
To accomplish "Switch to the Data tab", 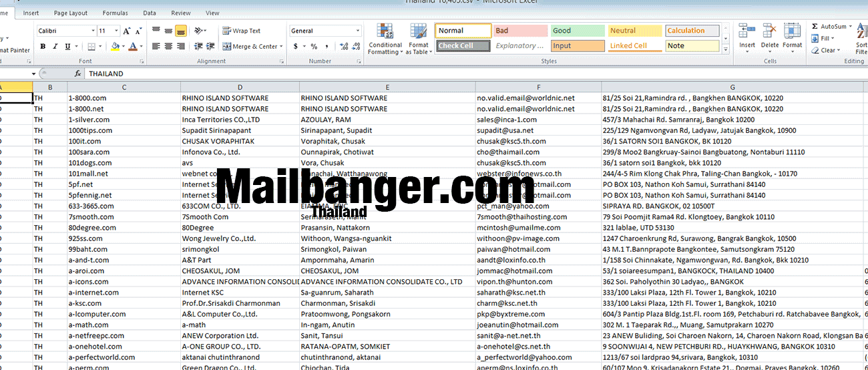I will pos(150,13).
